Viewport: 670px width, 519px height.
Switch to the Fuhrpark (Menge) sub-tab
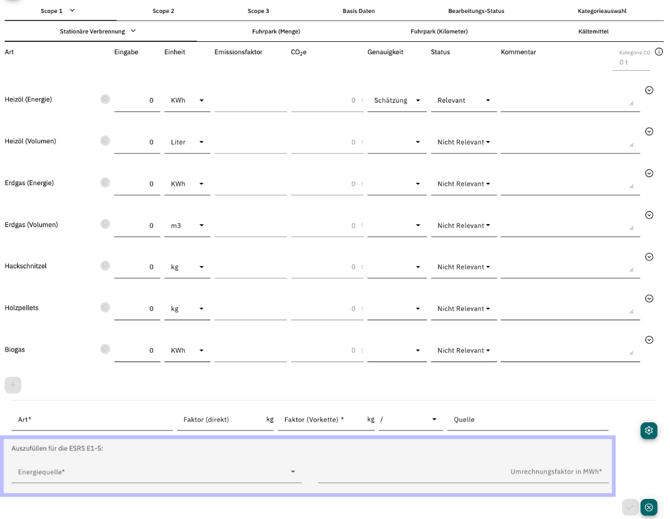point(276,32)
